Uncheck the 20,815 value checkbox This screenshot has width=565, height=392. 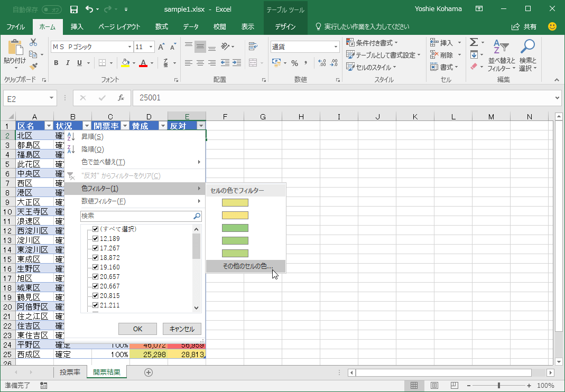point(96,295)
